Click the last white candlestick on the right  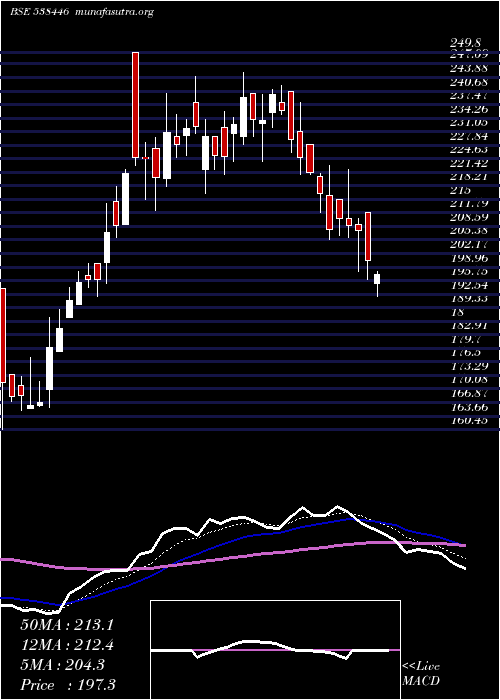coord(377,279)
